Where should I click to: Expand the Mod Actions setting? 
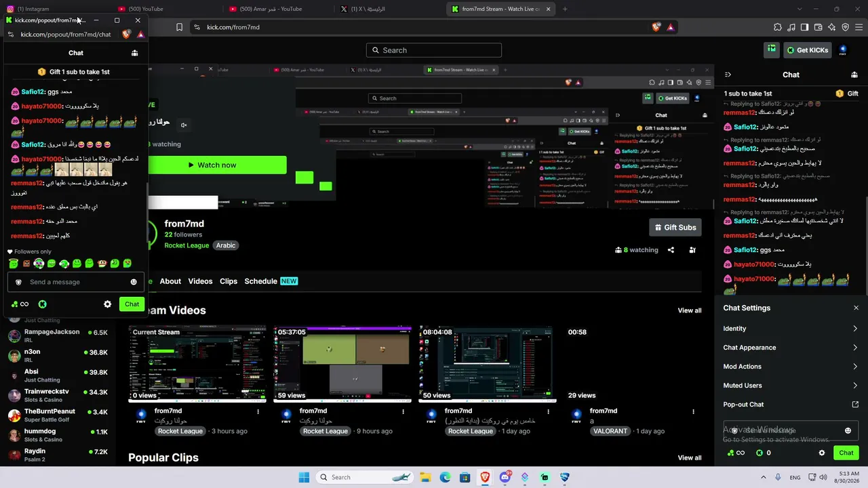[x=791, y=367]
